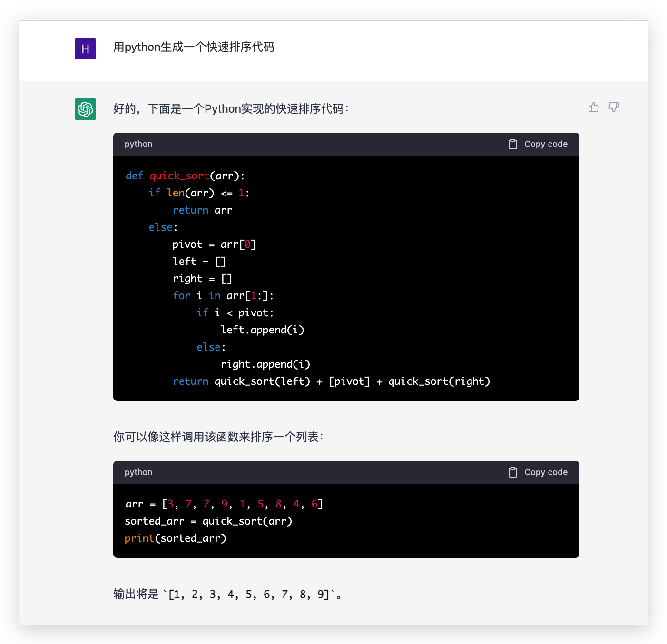667x644 pixels.
Task: Click the ChatGPT assistant avatar icon
Action: (x=85, y=109)
